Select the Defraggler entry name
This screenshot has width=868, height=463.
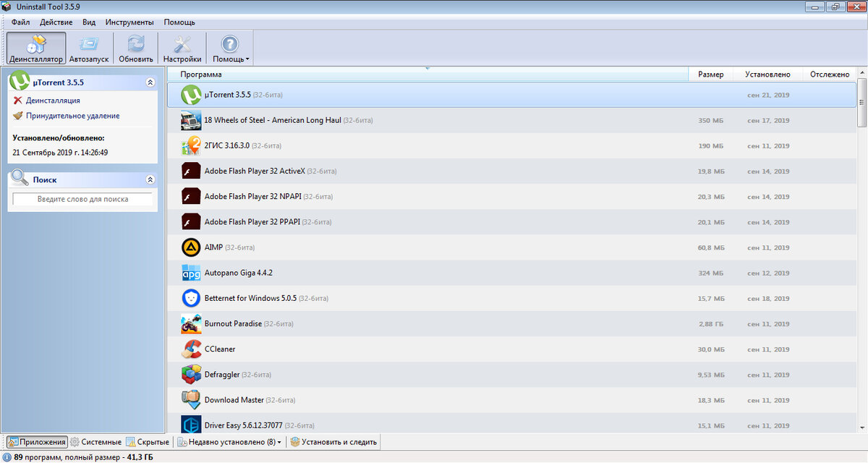222,375
